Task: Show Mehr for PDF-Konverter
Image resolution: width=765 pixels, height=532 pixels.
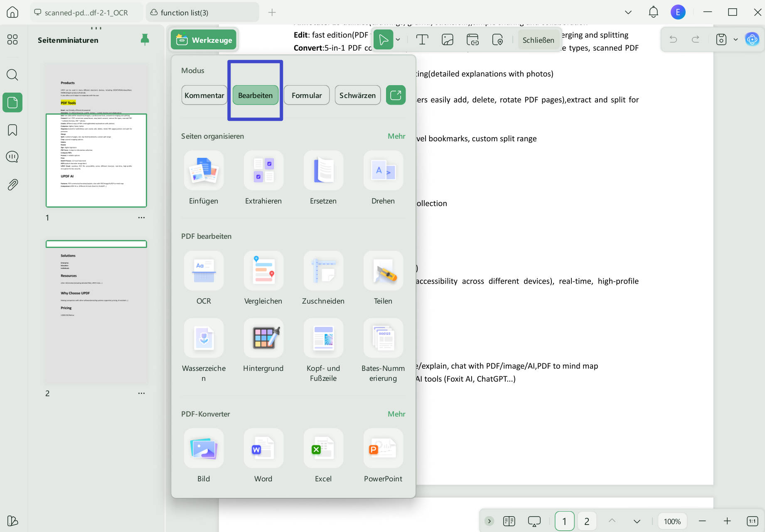Action: 396,414
